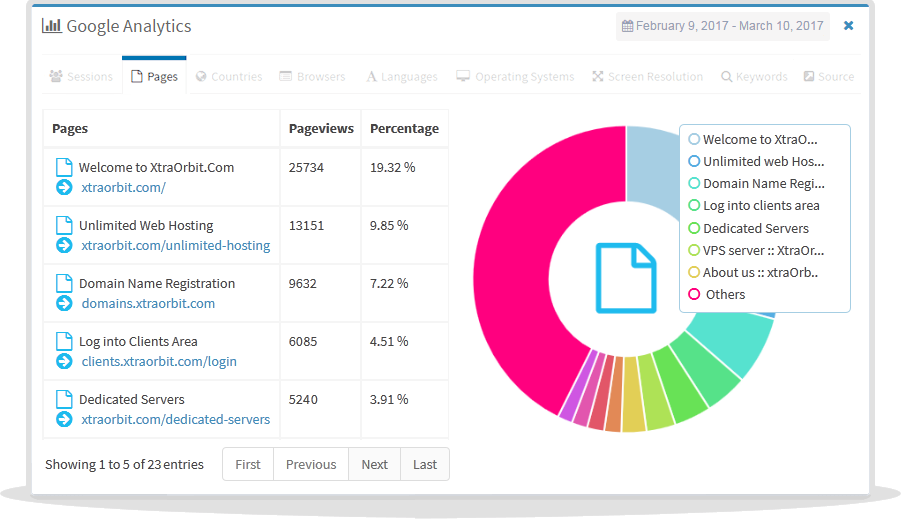Click the Google Analytics bar chart icon
The height and width of the screenshot is (521, 902).
pos(52,26)
